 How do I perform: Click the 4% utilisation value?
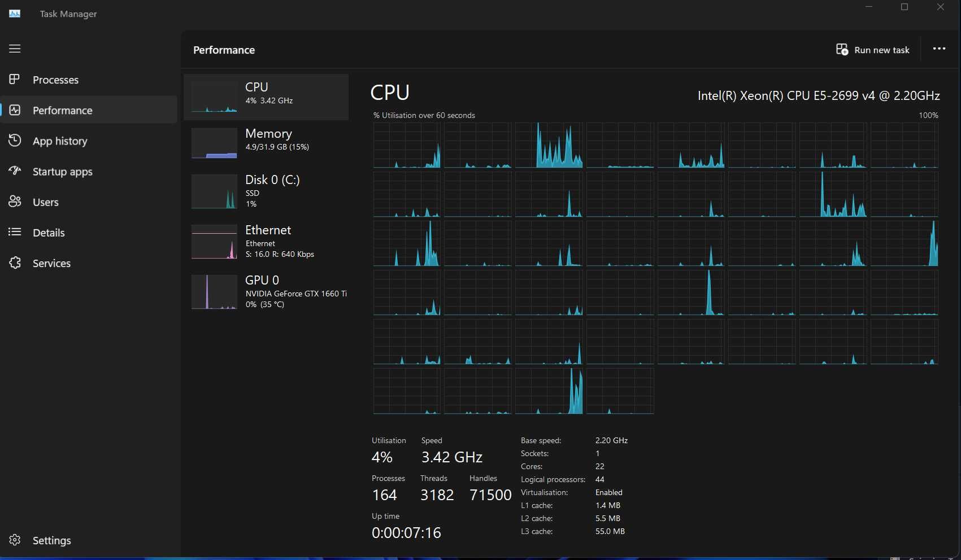coord(382,457)
